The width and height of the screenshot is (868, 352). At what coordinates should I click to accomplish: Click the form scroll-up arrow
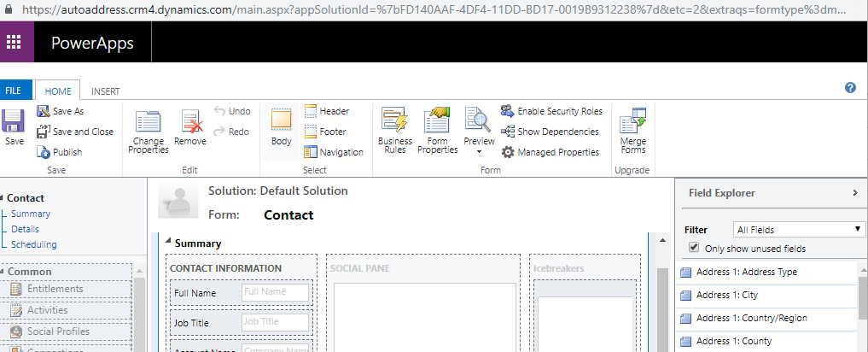pos(662,241)
